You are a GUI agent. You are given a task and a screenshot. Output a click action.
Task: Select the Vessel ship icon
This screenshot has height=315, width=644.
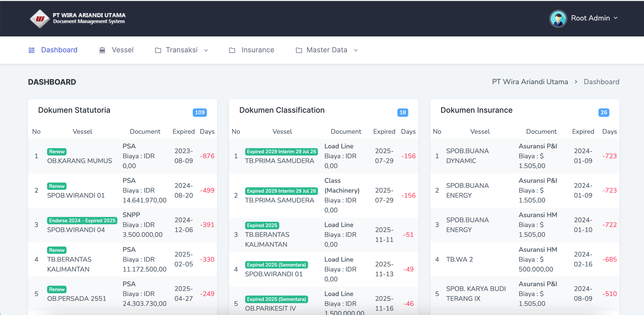pyautogui.click(x=102, y=50)
